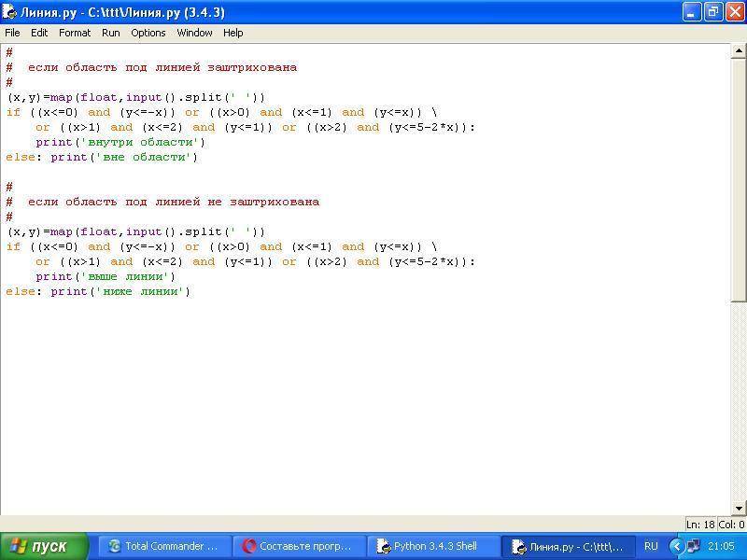This screenshot has width=747, height=560.
Task: Click else: print('ниже линии') line
Action: tap(98, 291)
